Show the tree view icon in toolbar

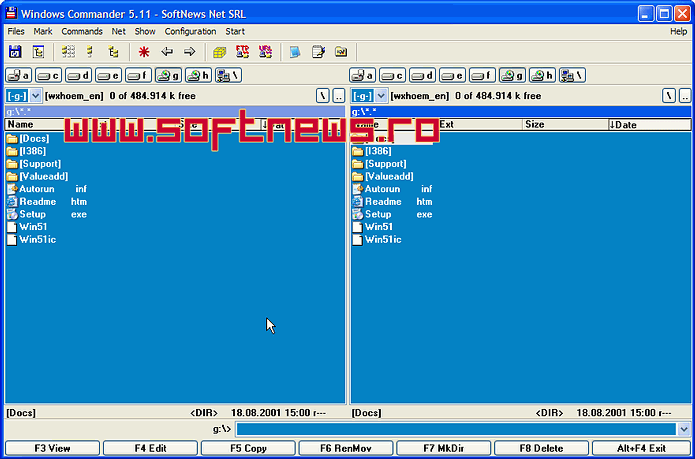coord(113,52)
